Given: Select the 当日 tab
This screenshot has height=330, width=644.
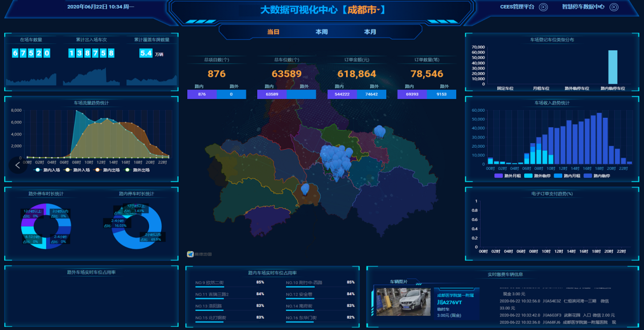Looking at the screenshot, I should [x=274, y=32].
